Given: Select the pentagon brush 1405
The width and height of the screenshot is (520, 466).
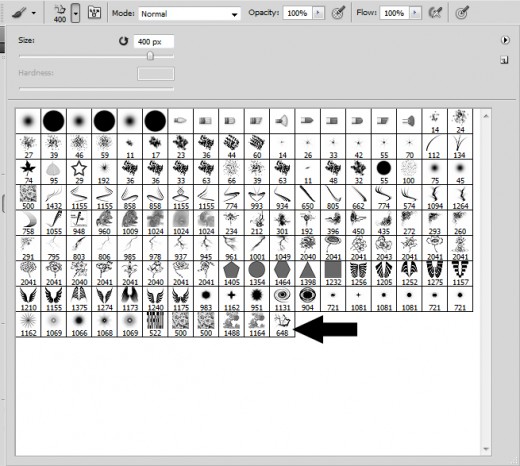Looking at the screenshot, I should [x=232, y=274].
